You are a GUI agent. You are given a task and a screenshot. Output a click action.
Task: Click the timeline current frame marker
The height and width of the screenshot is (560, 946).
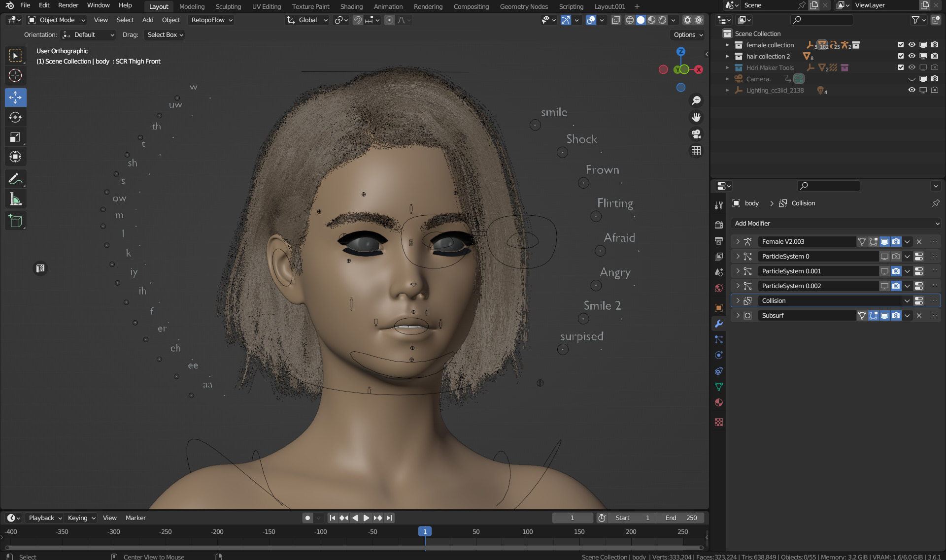click(425, 532)
